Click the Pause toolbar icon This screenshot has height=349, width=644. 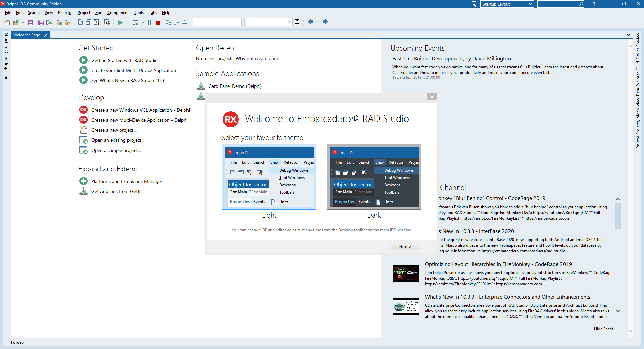tap(150, 22)
